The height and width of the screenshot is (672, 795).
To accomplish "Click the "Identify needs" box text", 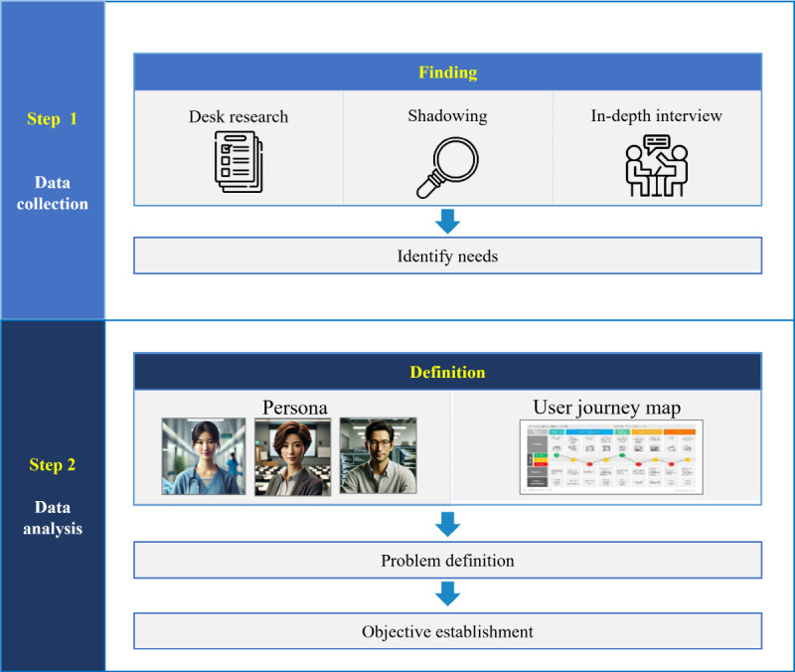I will click(x=448, y=256).
